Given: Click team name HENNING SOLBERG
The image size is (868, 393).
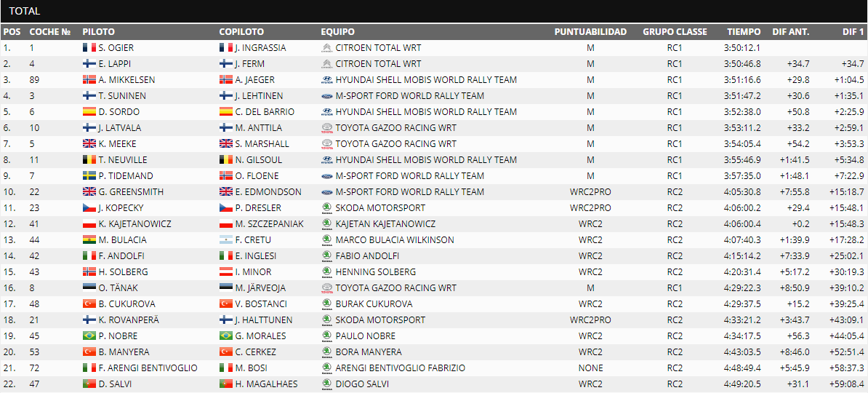Looking at the screenshot, I should [x=375, y=272].
